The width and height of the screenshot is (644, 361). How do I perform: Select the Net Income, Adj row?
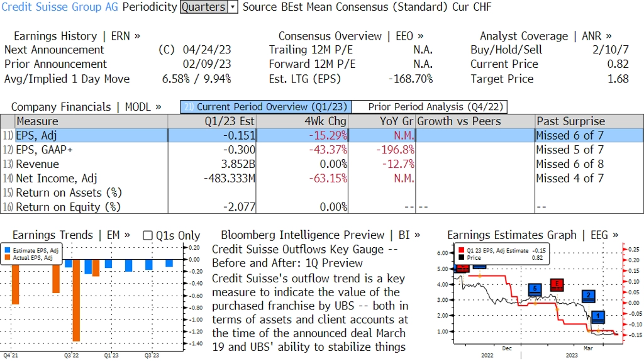(322, 179)
